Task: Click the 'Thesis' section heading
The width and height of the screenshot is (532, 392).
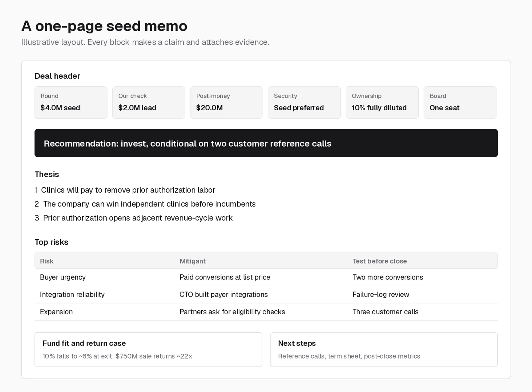Action: pos(47,174)
